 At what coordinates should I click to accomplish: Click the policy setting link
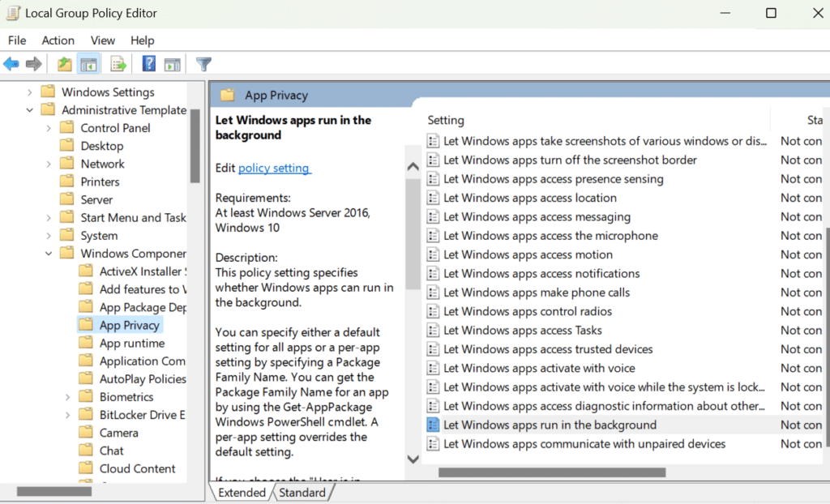coord(274,168)
